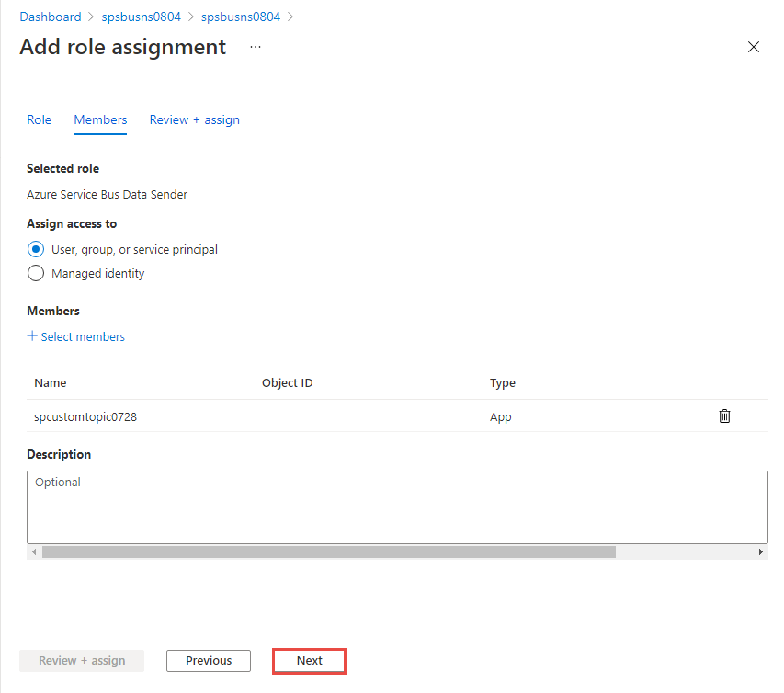Click the right scroll arrow under Description

point(760,551)
